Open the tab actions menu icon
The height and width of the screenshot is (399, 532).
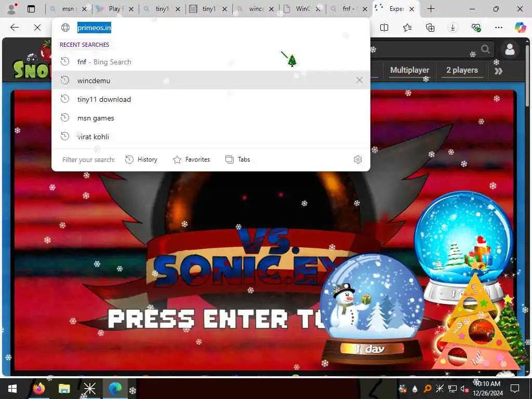coord(31,9)
